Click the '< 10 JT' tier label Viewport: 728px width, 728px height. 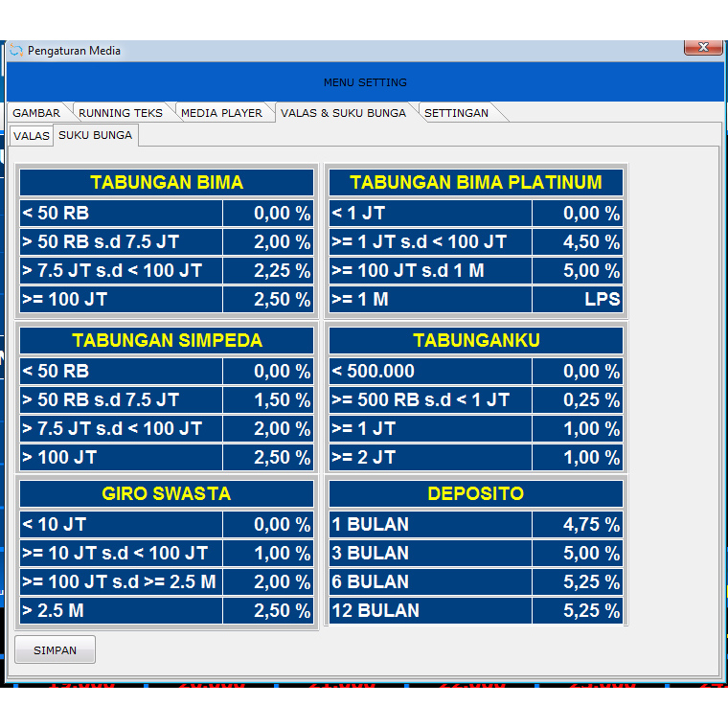tap(121, 524)
